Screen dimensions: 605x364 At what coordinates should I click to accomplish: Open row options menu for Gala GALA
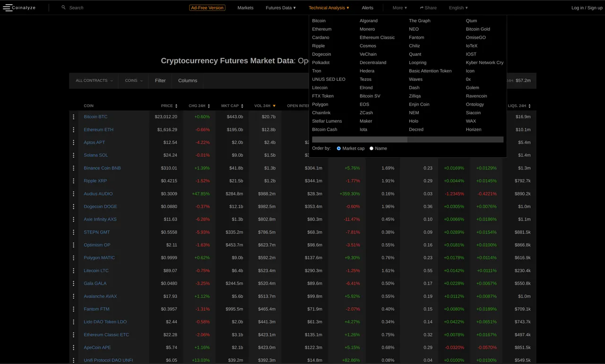coord(74,283)
